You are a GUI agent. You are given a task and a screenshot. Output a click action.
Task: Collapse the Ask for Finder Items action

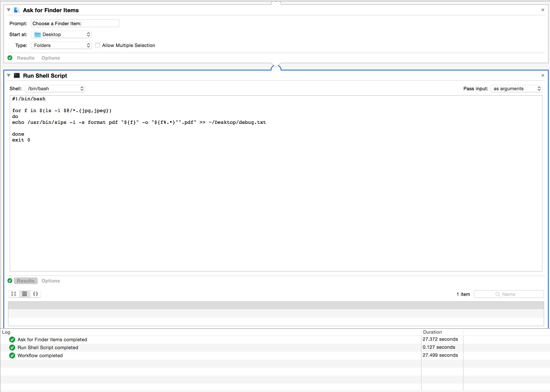coord(9,10)
